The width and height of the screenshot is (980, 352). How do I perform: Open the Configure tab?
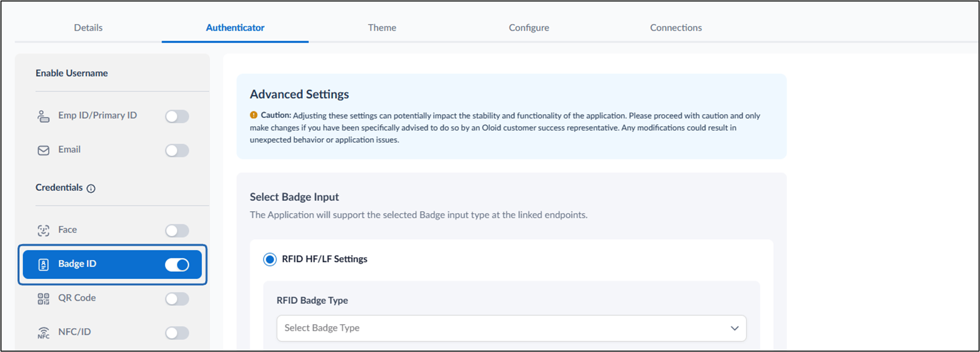tap(529, 28)
